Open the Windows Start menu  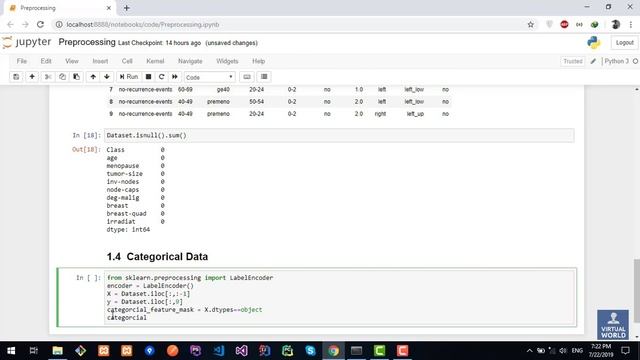pos(11,351)
